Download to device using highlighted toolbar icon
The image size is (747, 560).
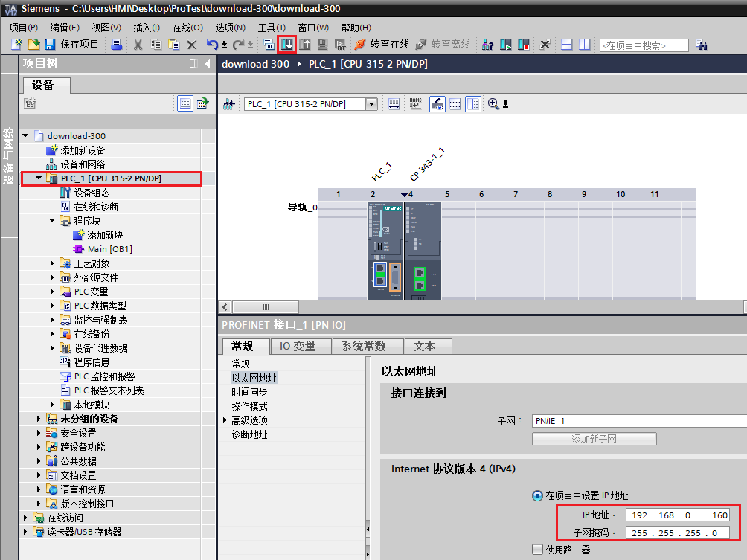coord(286,45)
